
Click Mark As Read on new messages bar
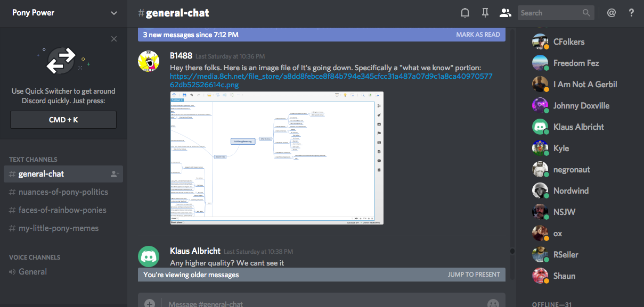tap(478, 35)
